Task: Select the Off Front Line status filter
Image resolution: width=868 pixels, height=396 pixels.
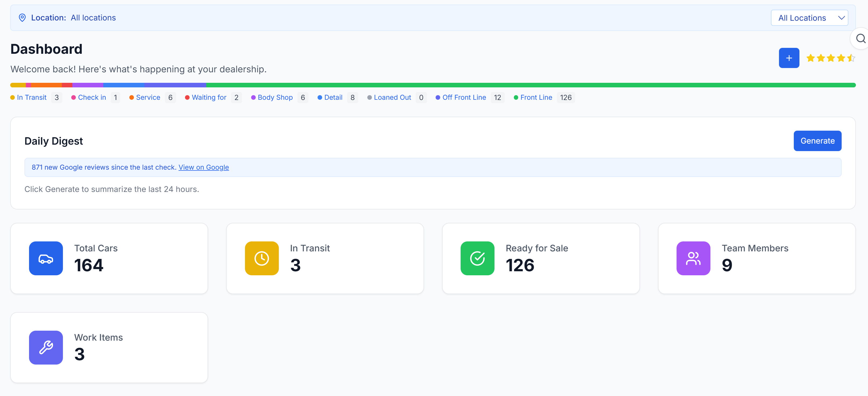Action: [x=464, y=97]
